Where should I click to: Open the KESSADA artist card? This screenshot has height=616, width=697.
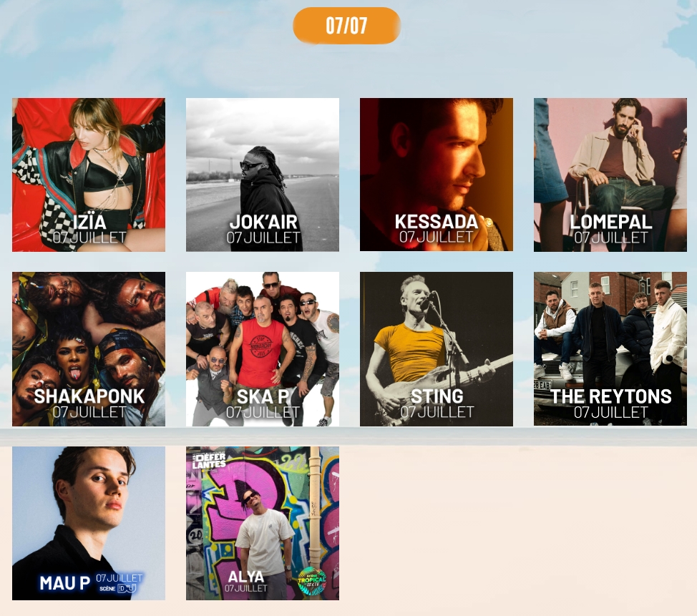coord(436,175)
